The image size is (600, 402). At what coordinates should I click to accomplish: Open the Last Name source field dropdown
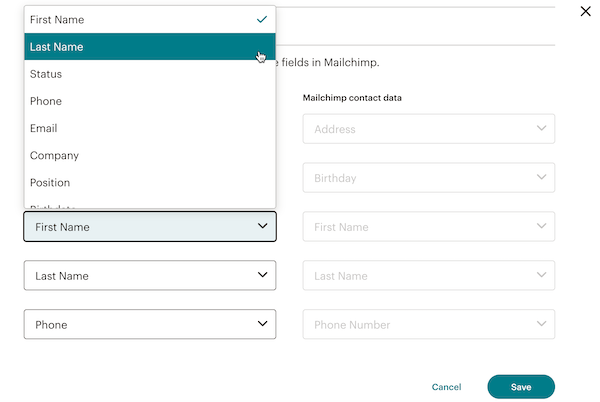click(150, 275)
